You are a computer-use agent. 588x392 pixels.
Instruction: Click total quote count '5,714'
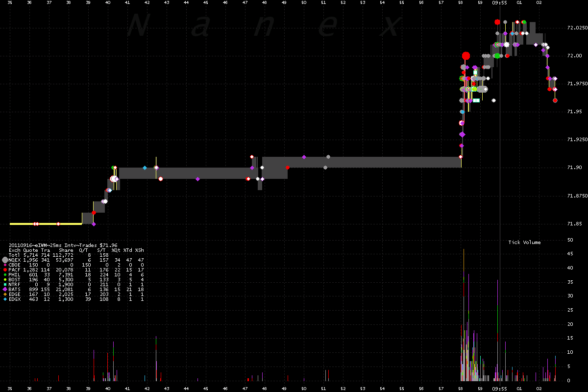click(30, 255)
